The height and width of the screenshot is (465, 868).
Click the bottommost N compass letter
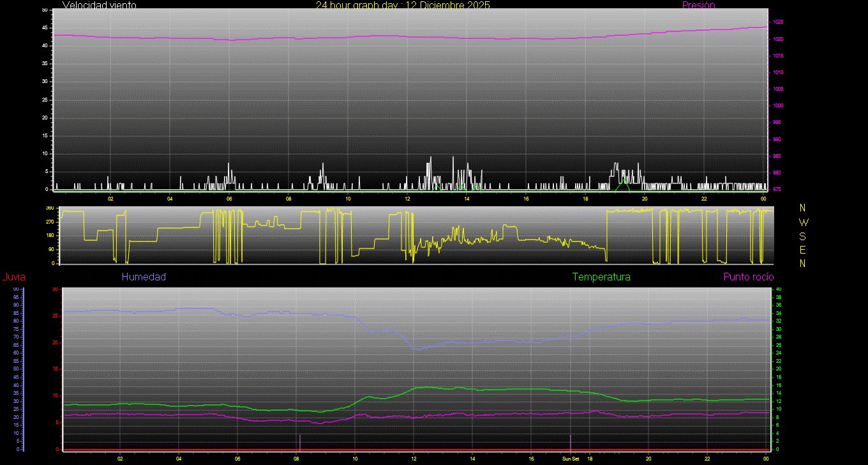(803, 263)
